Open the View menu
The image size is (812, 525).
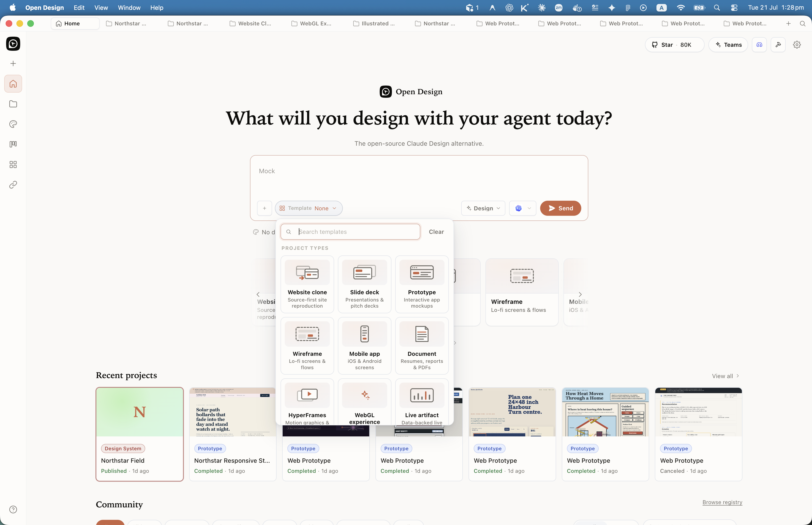point(101,8)
